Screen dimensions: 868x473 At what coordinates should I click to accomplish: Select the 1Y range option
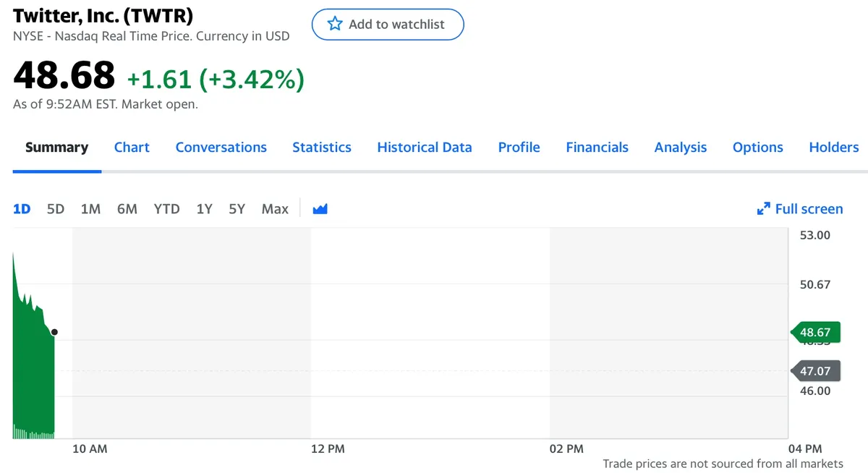point(204,209)
